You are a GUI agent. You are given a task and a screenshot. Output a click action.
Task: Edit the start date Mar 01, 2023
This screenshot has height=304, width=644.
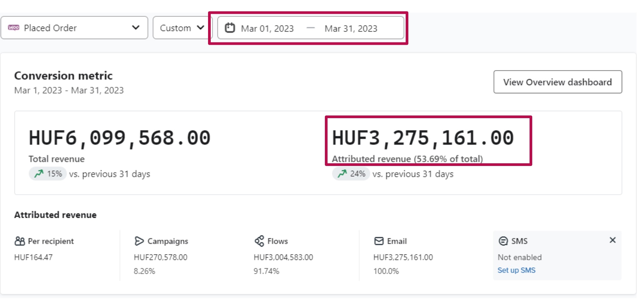(267, 29)
